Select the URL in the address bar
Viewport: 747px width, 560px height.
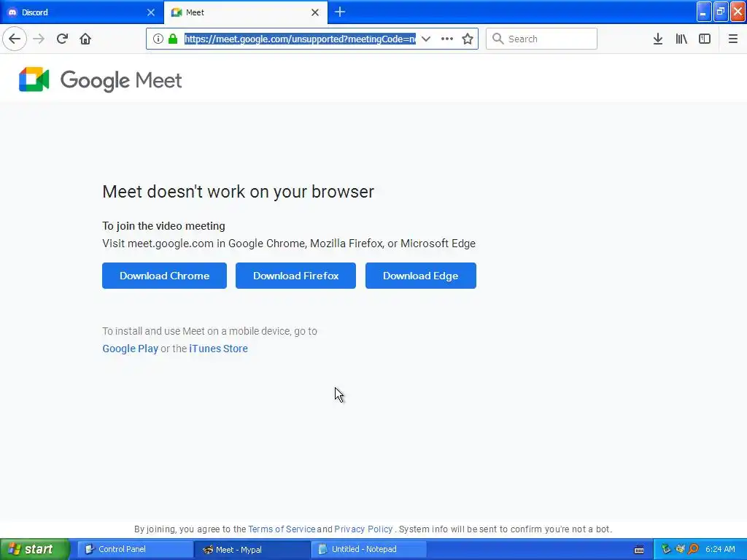tap(300, 39)
